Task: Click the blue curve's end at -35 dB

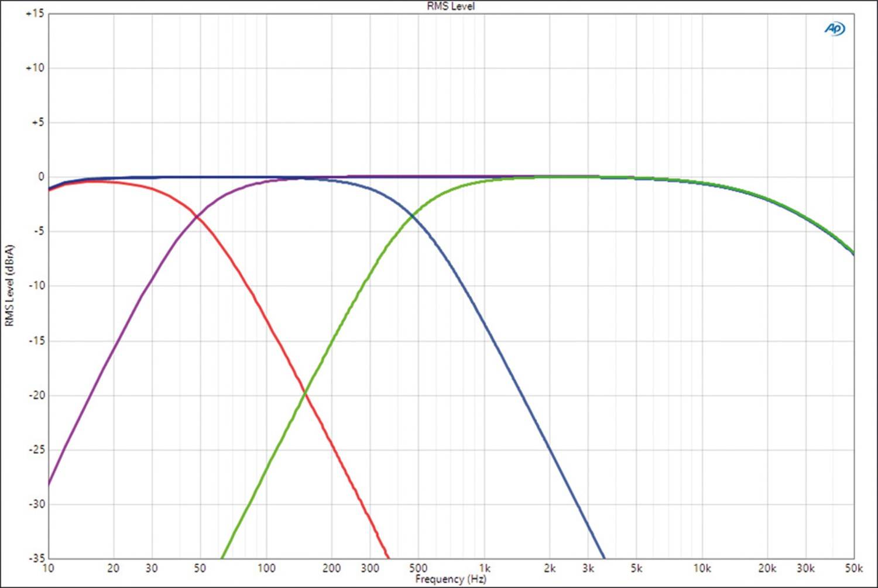Action: tap(604, 557)
